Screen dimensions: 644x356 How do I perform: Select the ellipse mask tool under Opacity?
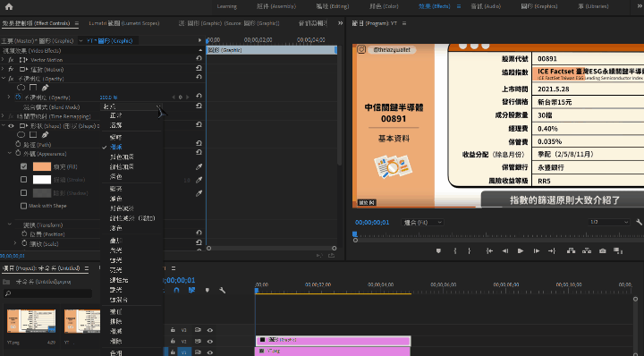21,88
